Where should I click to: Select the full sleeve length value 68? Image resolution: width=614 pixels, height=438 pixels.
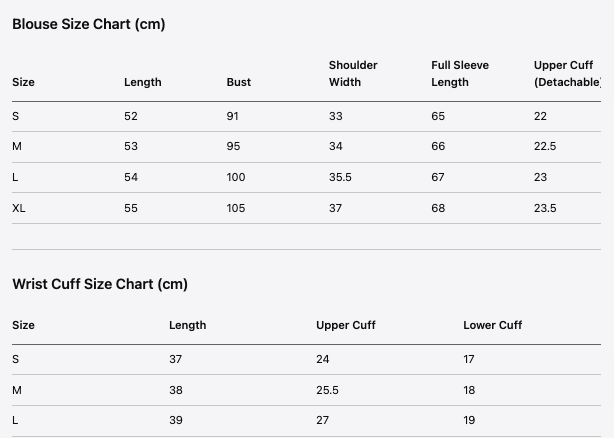(438, 208)
